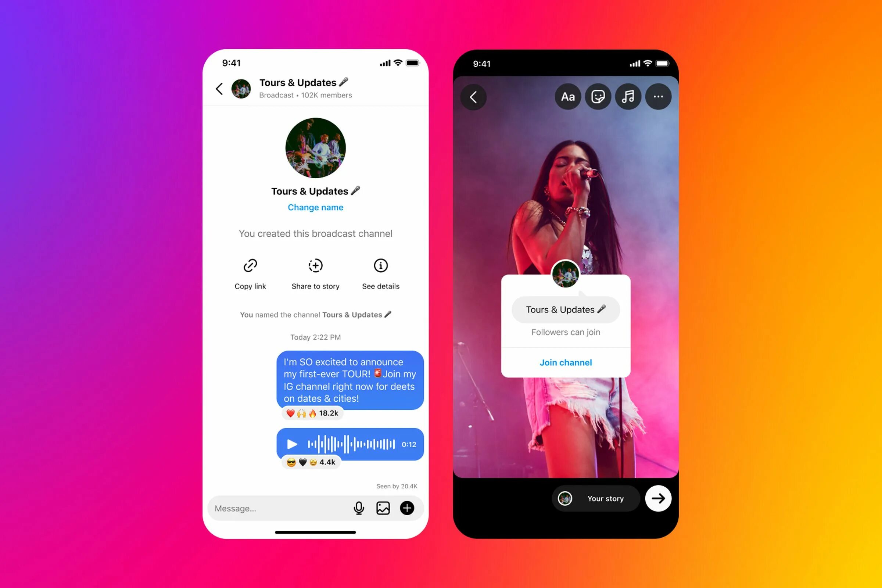Tap the image attachment icon
The height and width of the screenshot is (588, 882).
click(382, 509)
